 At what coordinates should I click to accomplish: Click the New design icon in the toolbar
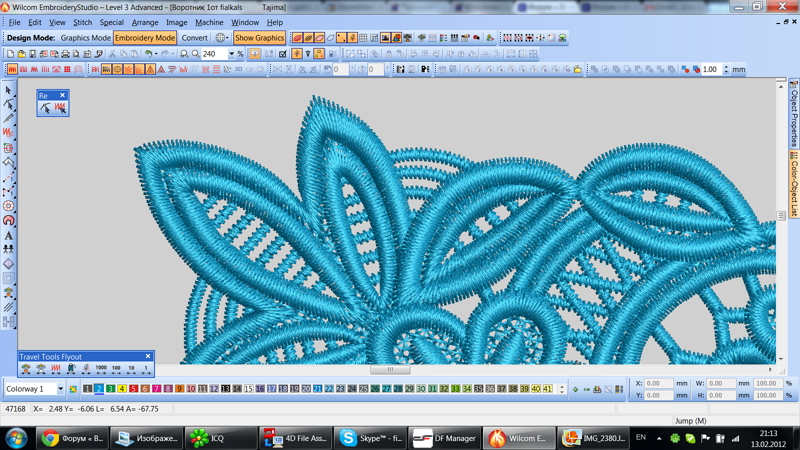[x=10, y=54]
